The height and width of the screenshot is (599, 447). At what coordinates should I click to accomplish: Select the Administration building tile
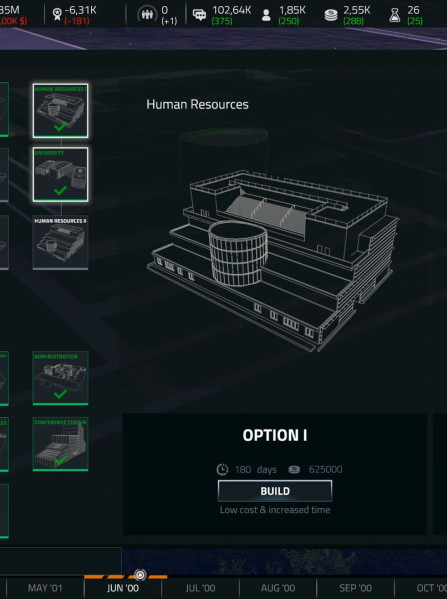pyautogui.click(x=60, y=378)
